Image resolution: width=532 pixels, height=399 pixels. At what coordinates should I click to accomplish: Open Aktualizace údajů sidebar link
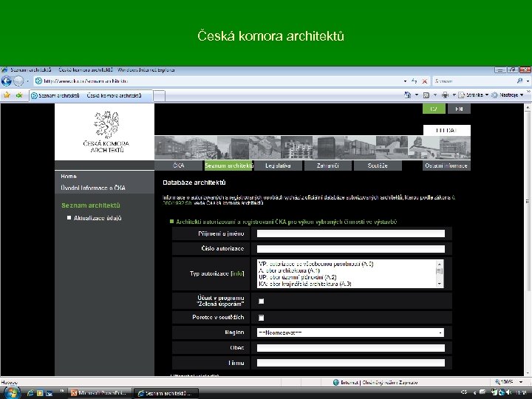tap(98, 218)
